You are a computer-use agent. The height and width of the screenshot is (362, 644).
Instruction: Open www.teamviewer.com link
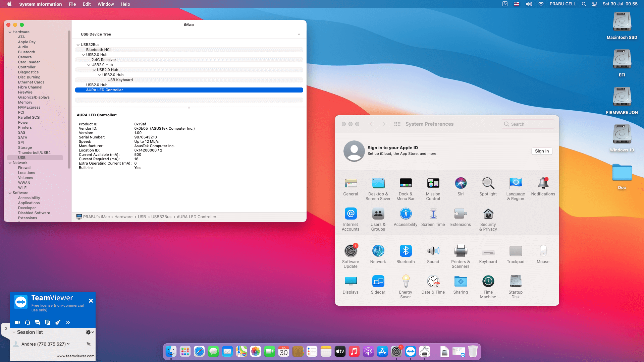tap(75, 356)
